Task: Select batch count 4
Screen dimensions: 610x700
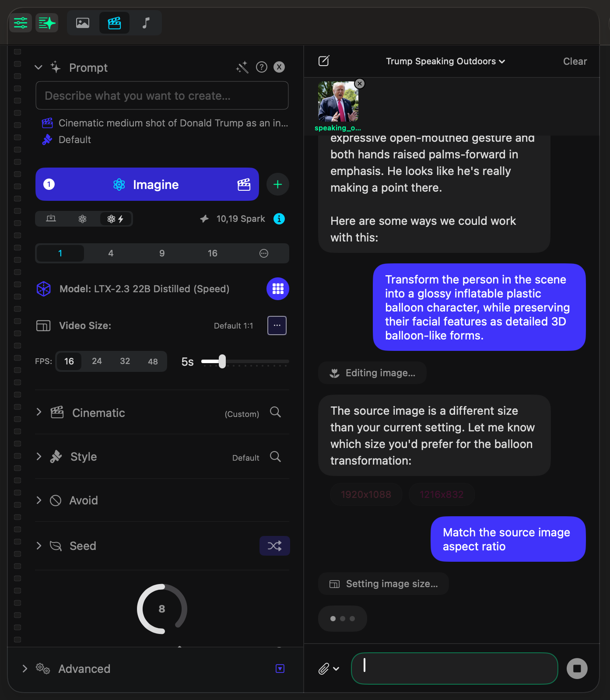Action: (111, 253)
